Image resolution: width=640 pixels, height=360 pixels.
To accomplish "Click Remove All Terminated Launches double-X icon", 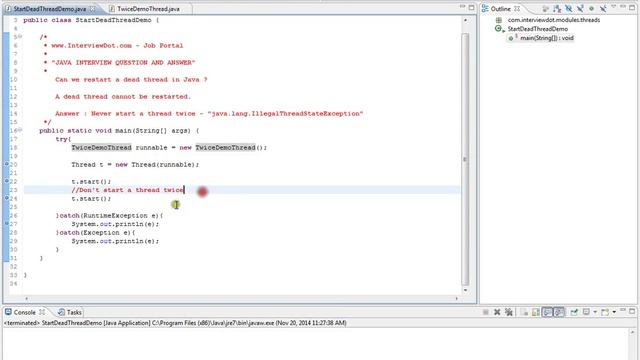I will (509, 312).
